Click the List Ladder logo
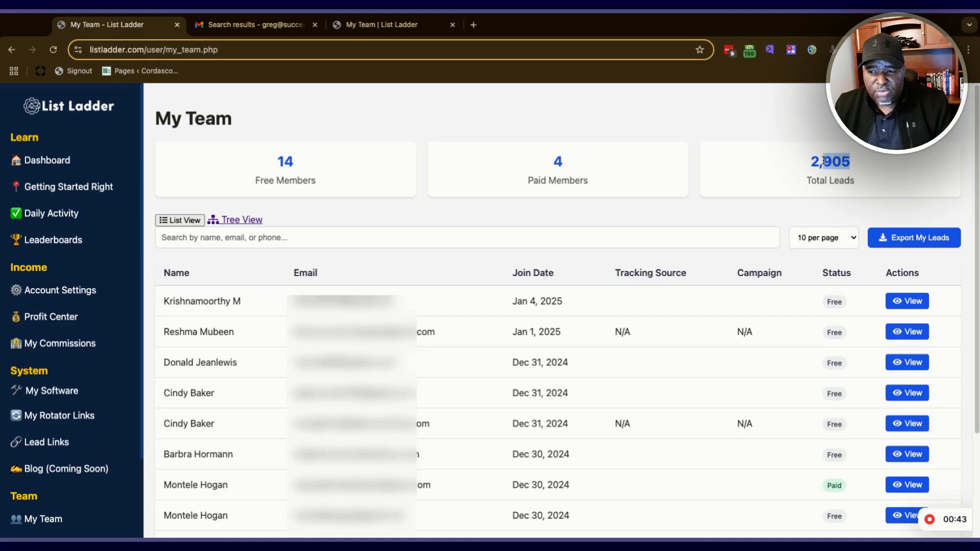Image resolution: width=980 pixels, height=551 pixels. pyautogui.click(x=69, y=106)
